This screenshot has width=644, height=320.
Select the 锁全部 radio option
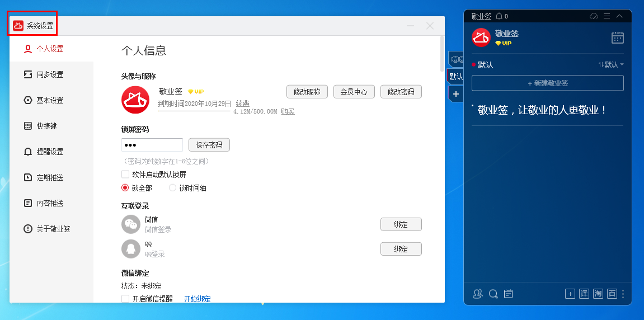tap(125, 188)
